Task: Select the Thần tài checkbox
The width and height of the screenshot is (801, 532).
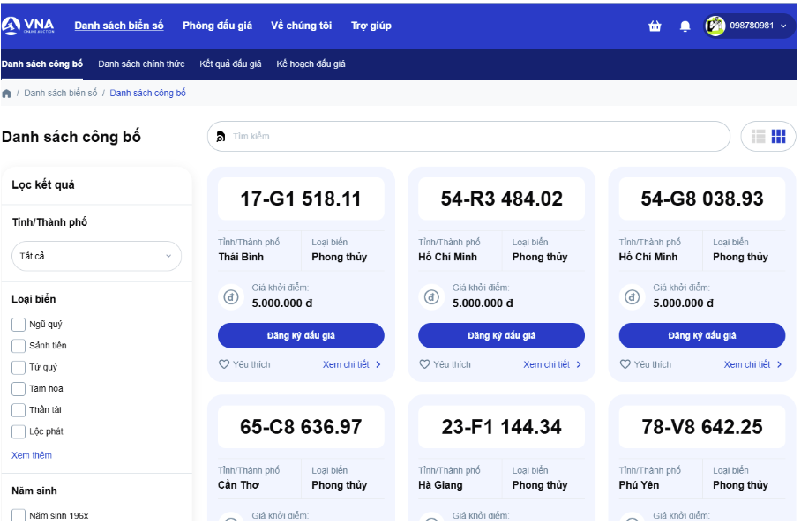Action: [x=19, y=410]
